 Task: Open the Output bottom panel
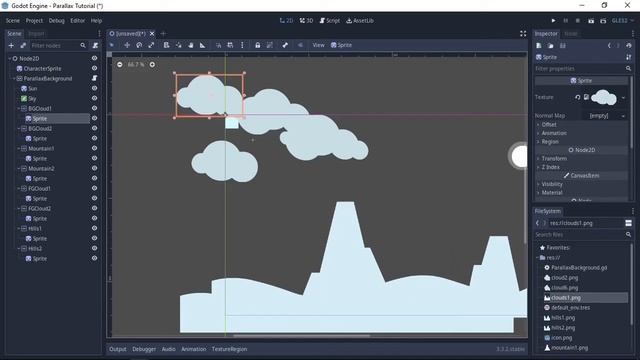(118, 349)
